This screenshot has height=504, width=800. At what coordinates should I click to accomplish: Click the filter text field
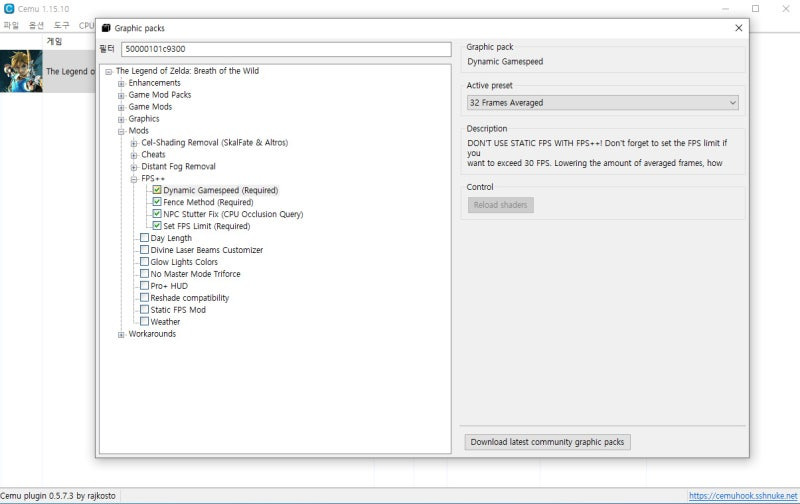pyautogui.click(x=286, y=49)
